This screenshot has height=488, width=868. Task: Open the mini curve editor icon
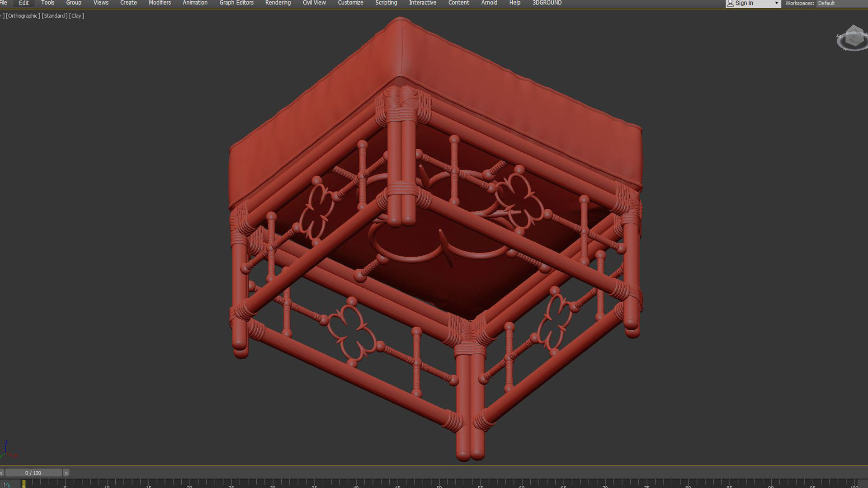point(7,484)
